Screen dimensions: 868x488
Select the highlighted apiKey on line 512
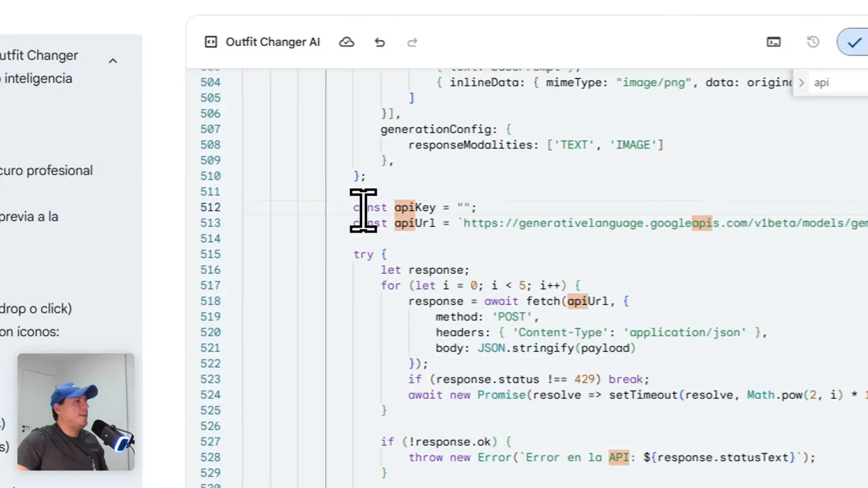point(414,207)
